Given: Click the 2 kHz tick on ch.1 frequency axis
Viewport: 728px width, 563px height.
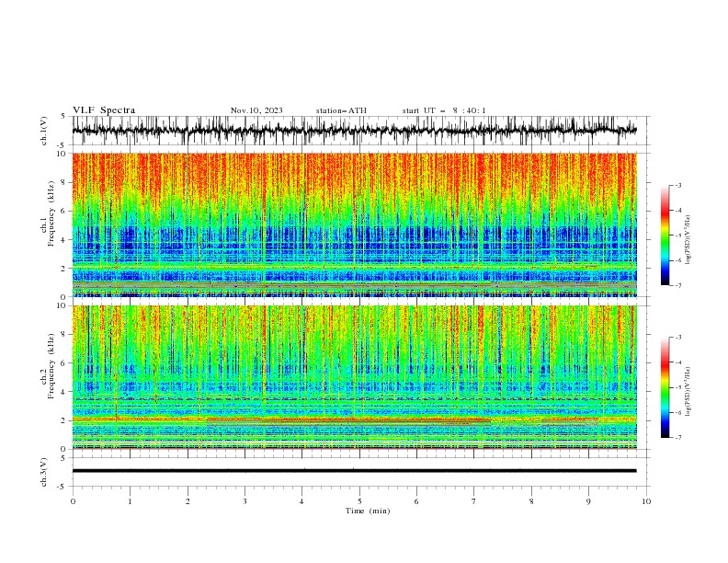Looking at the screenshot, I should tap(65, 269).
